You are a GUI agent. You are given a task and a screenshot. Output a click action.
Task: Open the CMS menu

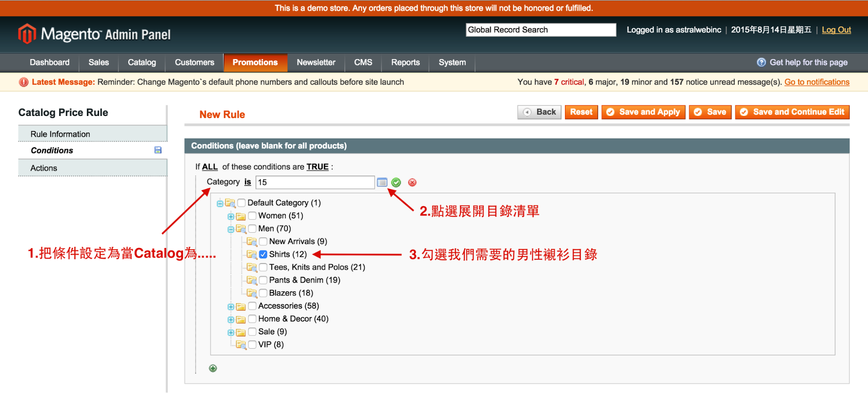point(363,63)
